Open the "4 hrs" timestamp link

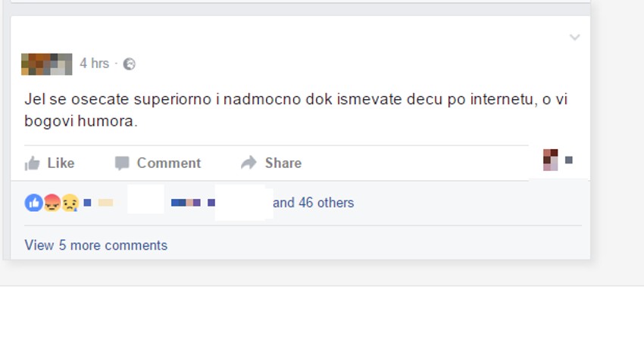(95, 64)
